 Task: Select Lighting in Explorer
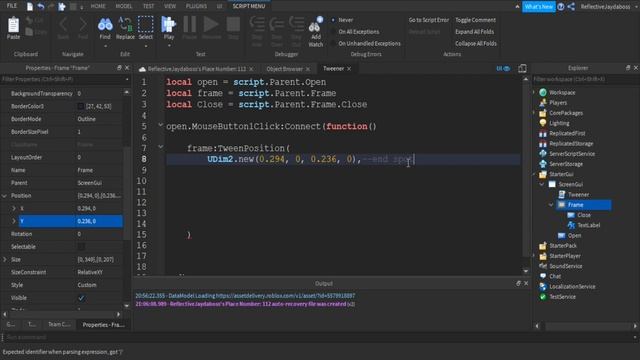point(559,123)
